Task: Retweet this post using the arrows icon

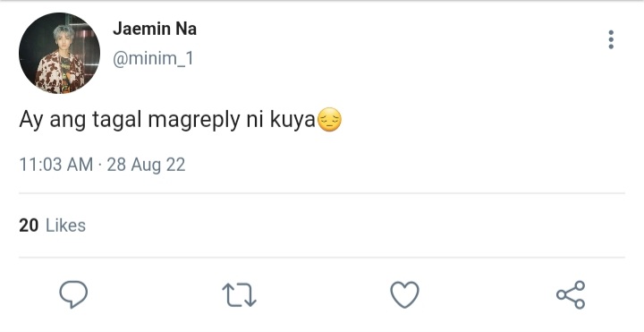Action: tap(239, 294)
